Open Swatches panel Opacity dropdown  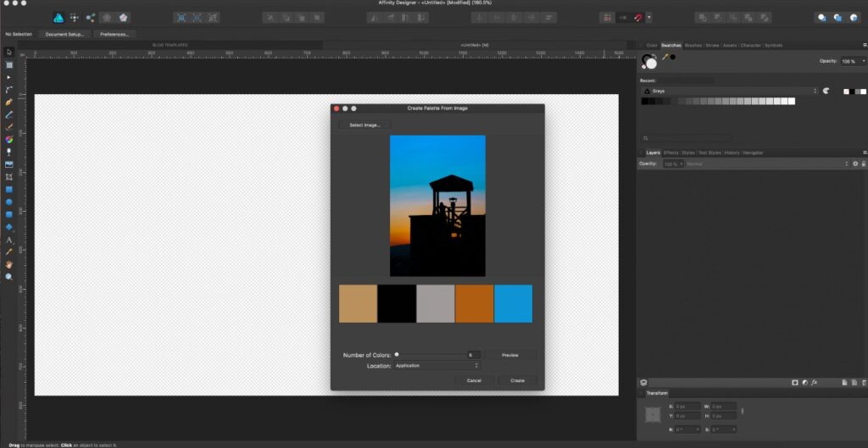point(864,61)
